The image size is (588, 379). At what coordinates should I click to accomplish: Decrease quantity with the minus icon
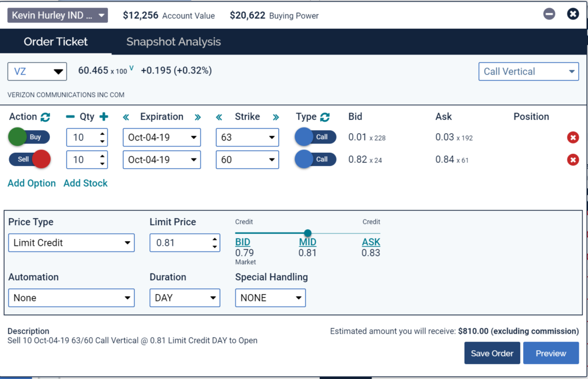coord(70,117)
